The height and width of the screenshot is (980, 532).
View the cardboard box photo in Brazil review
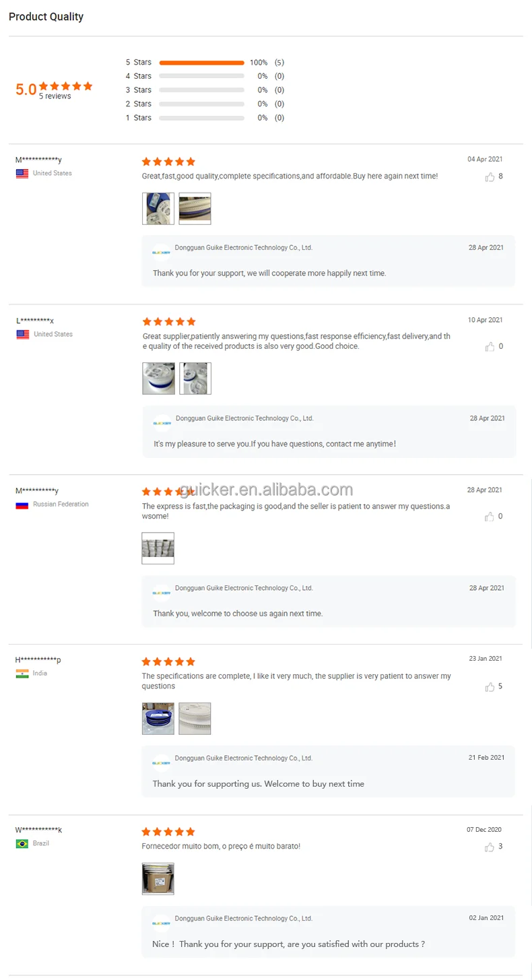158,879
